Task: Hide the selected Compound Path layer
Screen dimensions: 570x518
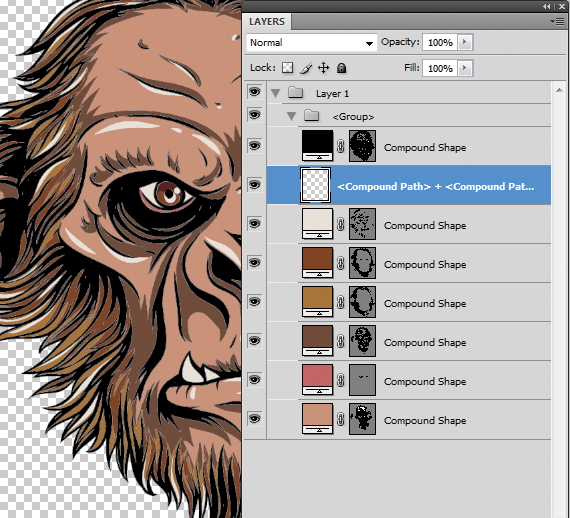Action: pyautogui.click(x=254, y=185)
